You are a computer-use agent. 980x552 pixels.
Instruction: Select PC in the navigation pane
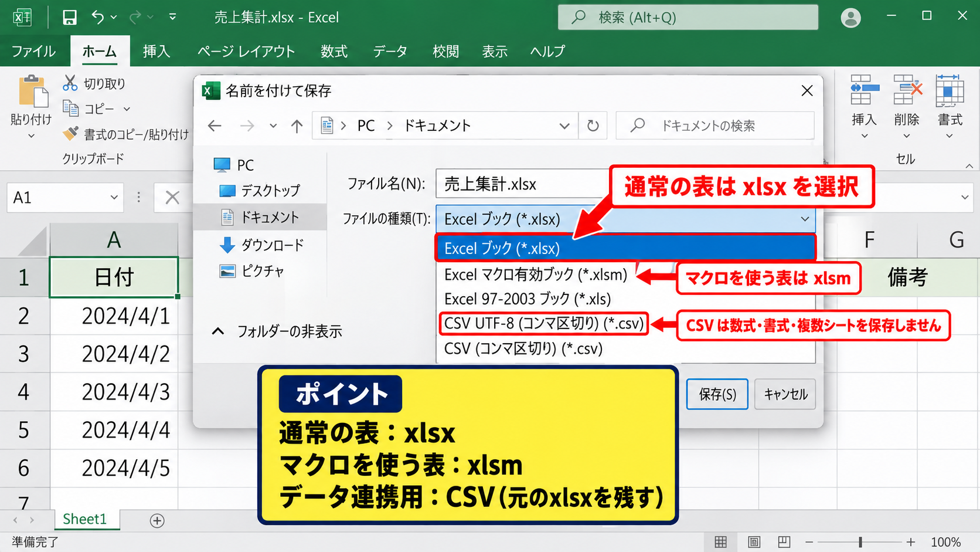pyautogui.click(x=234, y=165)
